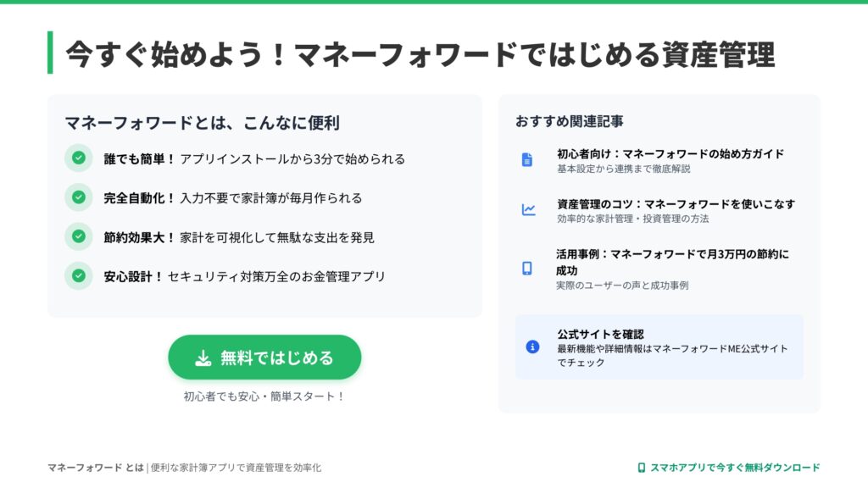Open the 初心者向け：マネーフォワードの始め方ガイド article
The height and width of the screenshot is (488, 868).
(x=670, y=153)
